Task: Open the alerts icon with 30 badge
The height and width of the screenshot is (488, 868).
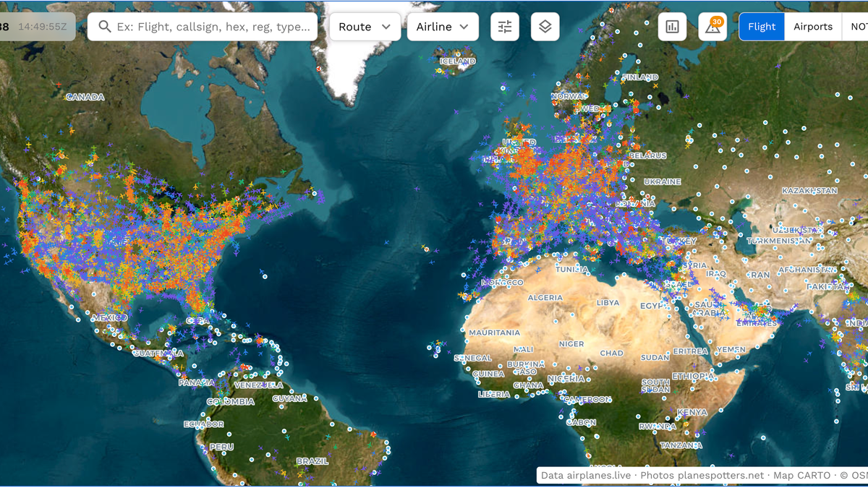Action: pyautogui.click(x=712, y=27)
